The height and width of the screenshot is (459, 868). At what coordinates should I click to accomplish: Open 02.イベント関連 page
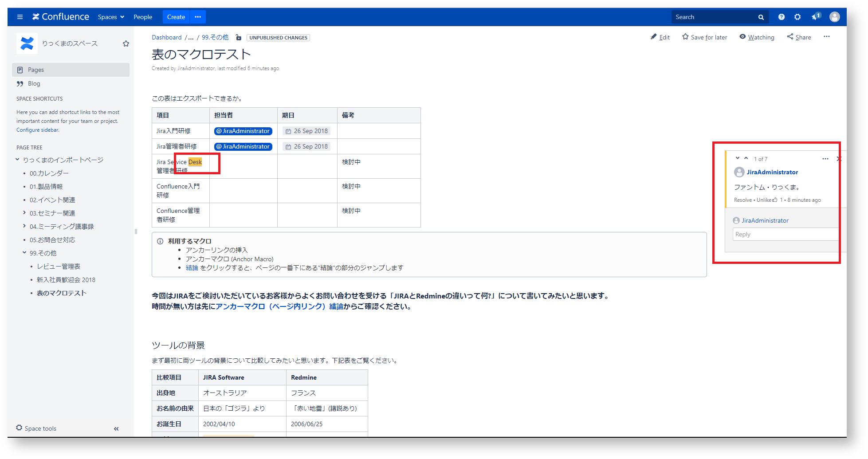pyautogui.click(x=52, y=200)
